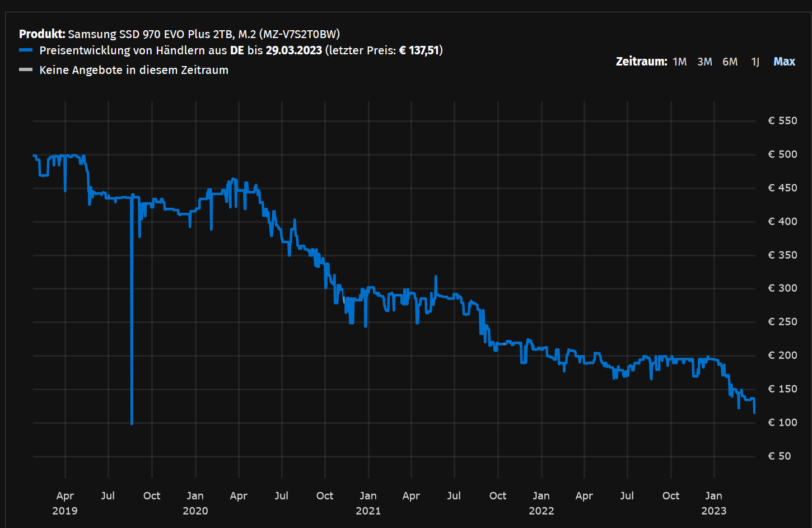Click the Jan 2023 axis label

(714, 503)
